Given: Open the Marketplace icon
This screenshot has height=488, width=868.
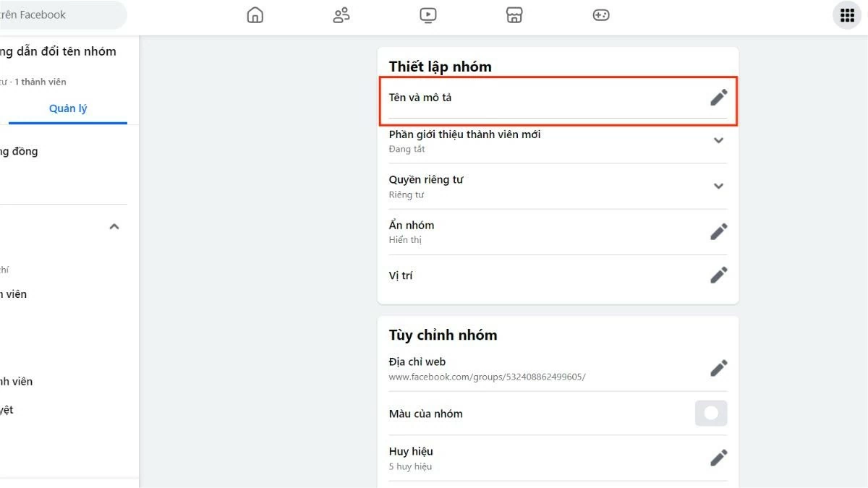Looking at the screenshot, I should 514,14.
